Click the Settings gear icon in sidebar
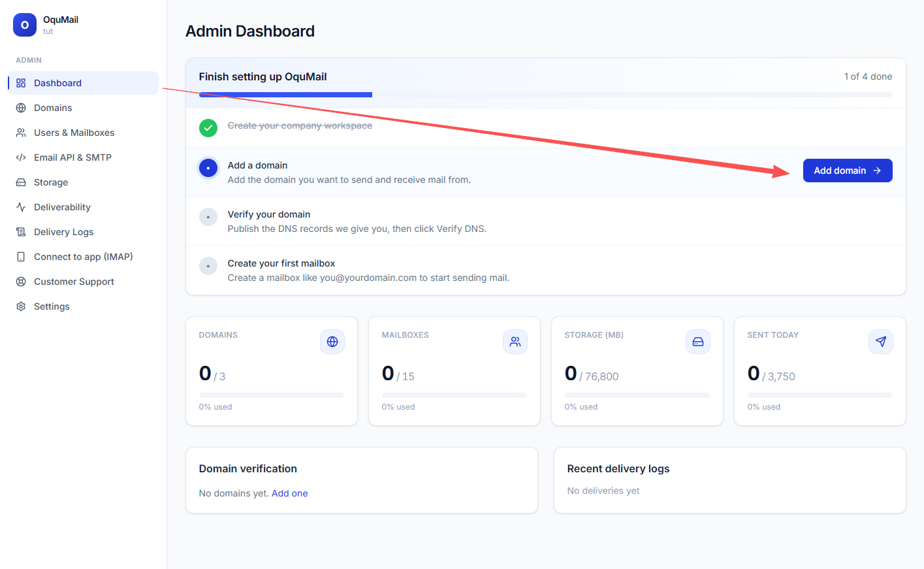 click(21, 306)
